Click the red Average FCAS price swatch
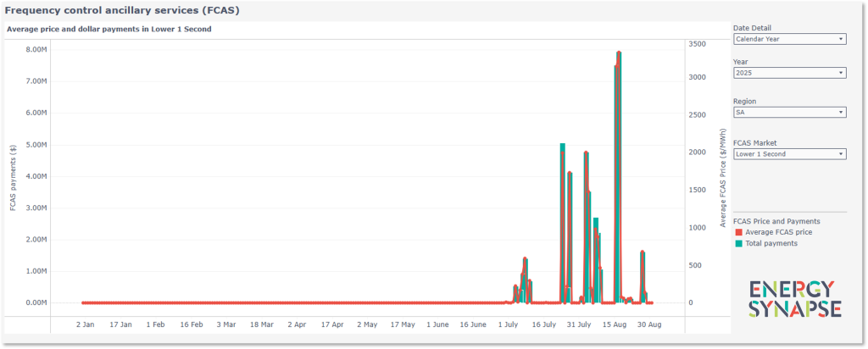 click(738, 232)
